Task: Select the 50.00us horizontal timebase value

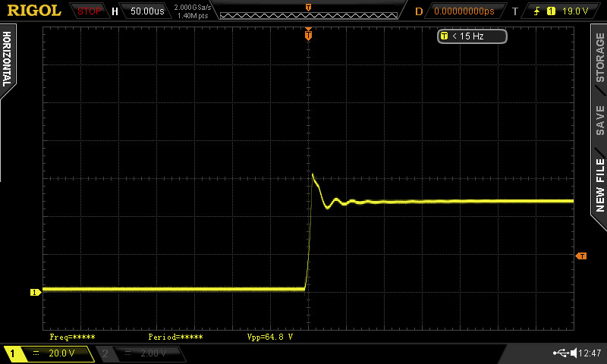Action: point(147,11)
